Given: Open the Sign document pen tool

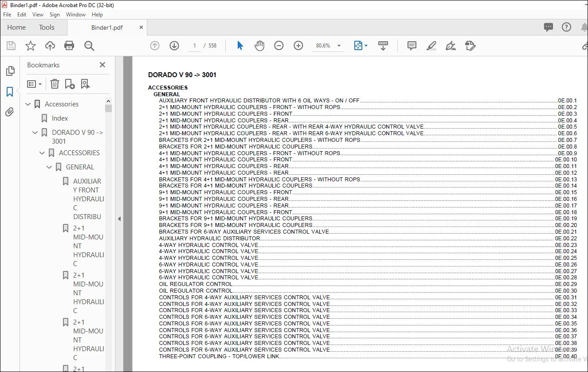Looking at the screenshot, I should [x=451, y=46].
